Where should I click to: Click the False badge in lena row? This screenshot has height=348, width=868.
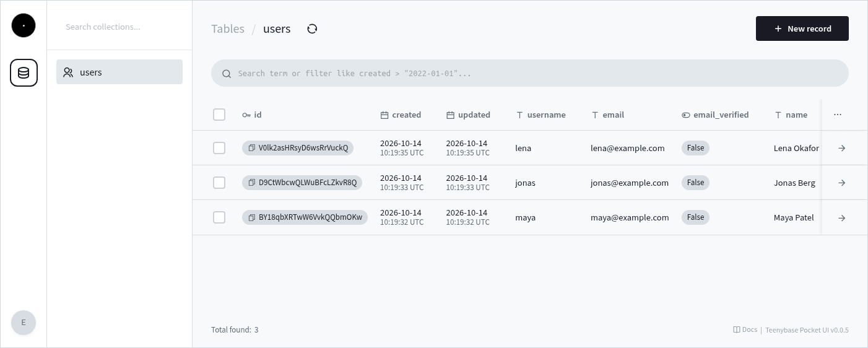coord(695,148)
